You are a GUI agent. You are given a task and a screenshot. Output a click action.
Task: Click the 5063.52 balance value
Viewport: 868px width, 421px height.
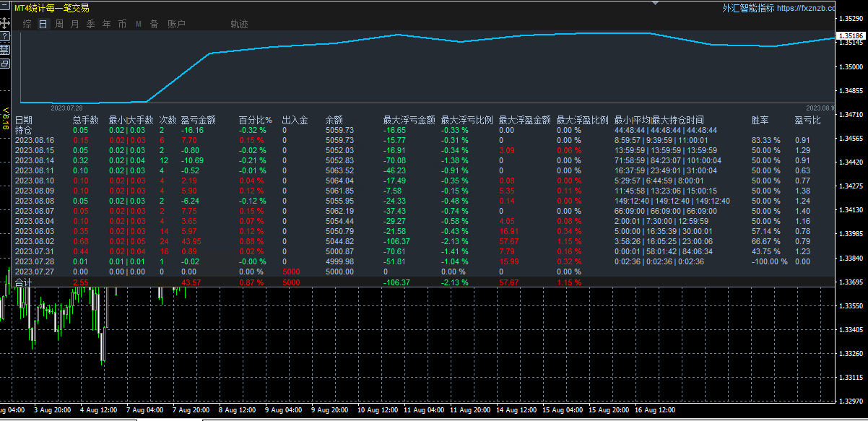[339, 170]
